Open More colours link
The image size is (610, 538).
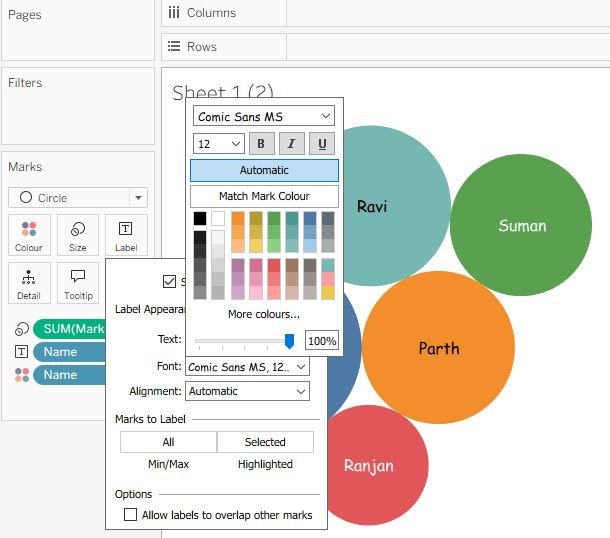(x=264, y=314)
